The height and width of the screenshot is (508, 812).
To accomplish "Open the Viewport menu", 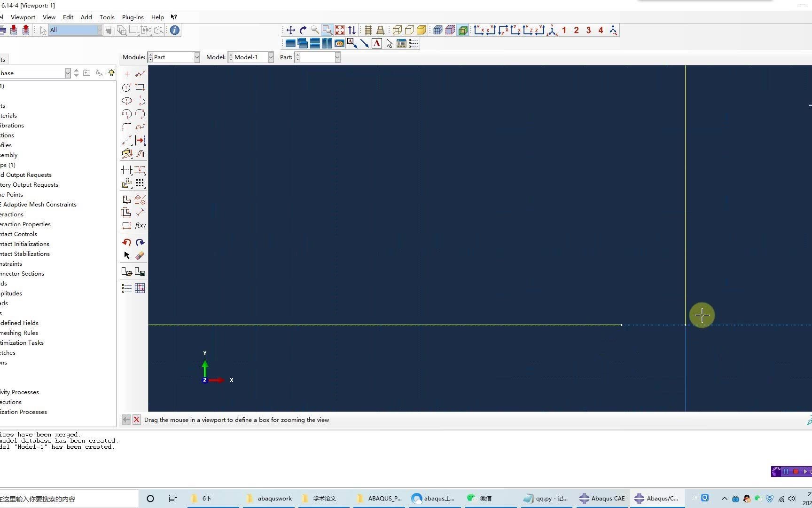I will [23, 17].
